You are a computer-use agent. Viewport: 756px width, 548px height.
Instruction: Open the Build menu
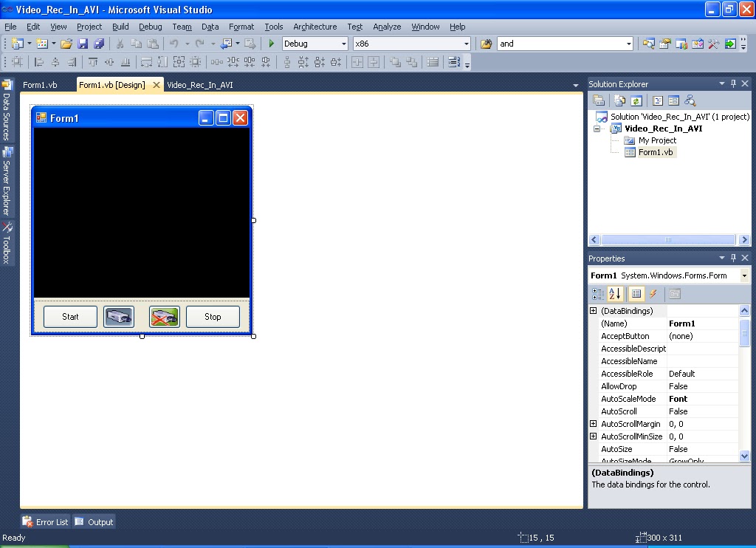point(120,27)
